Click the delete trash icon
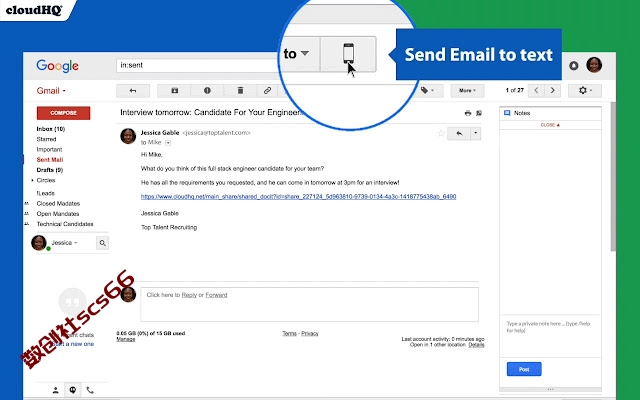 point(240,91)
